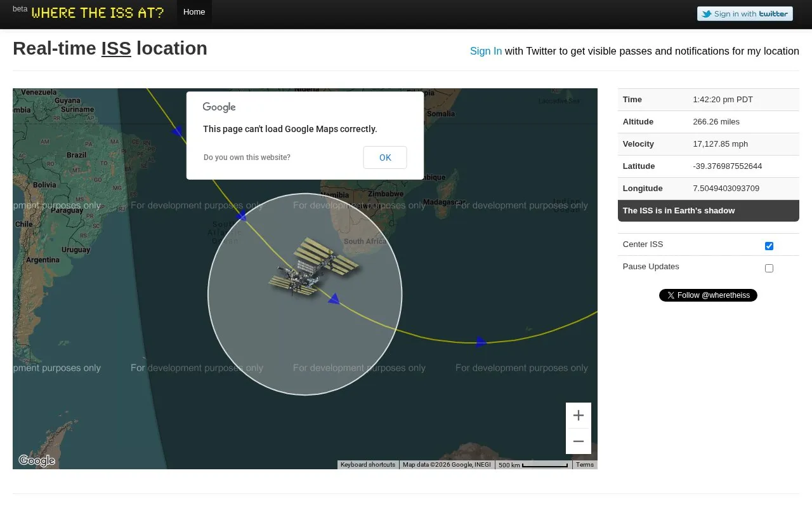Viewport: 812px width, 508px height.
Task: Uncheck the Center ISS checkbox
Action: click(769, 246)
